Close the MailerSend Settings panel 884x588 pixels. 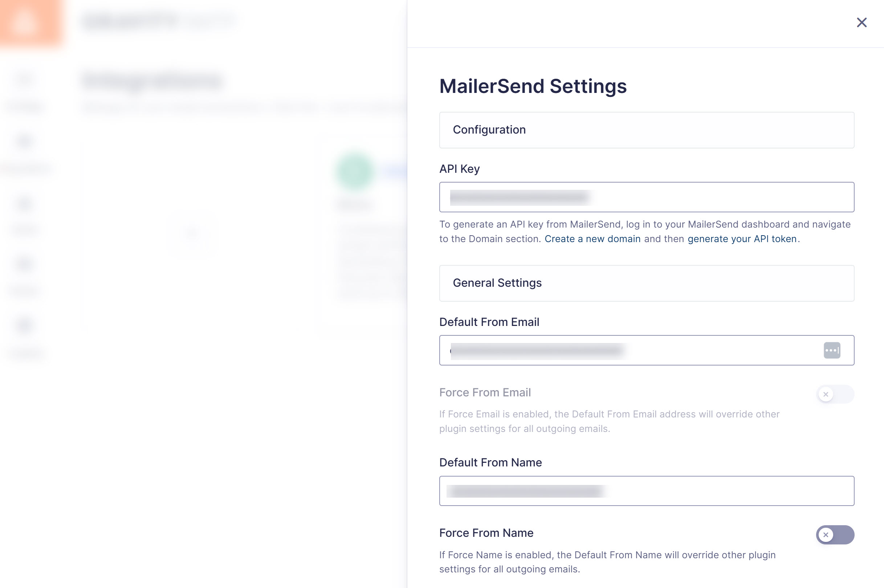(x=861, y=23)
